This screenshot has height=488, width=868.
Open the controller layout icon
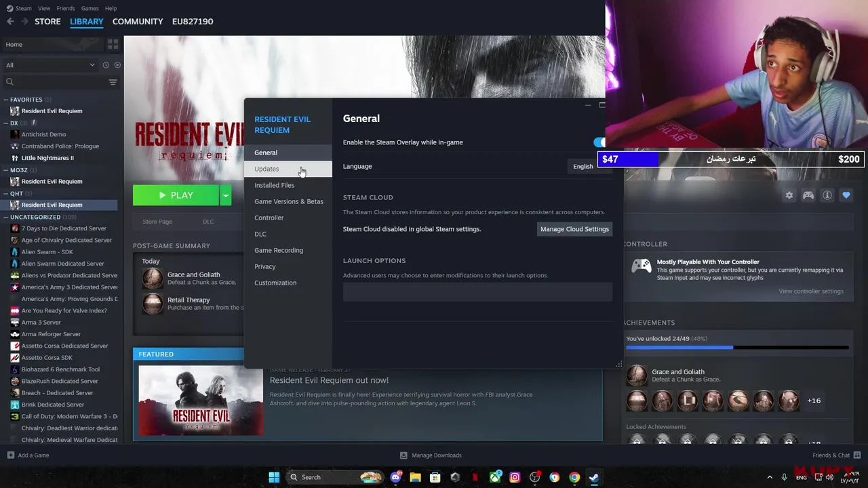808,195
